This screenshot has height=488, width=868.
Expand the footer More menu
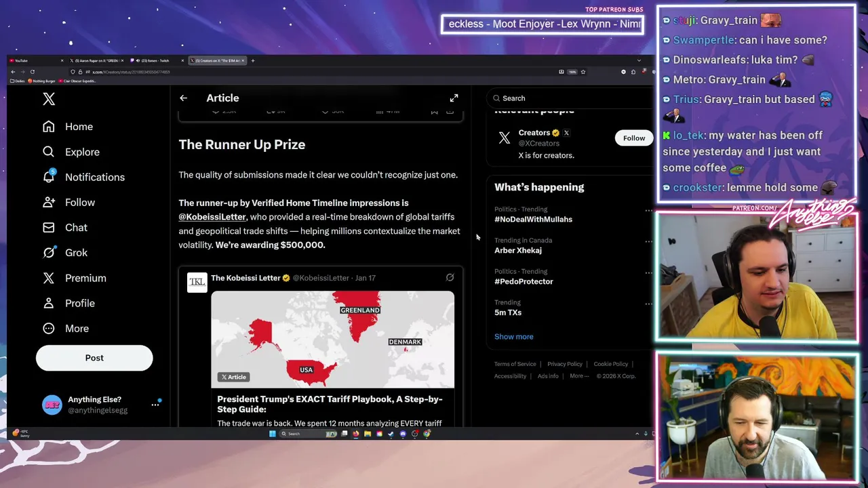579,376
